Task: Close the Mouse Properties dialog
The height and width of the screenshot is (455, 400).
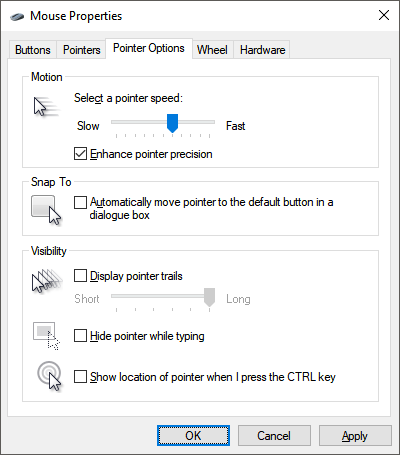Action: pos(384,15)
